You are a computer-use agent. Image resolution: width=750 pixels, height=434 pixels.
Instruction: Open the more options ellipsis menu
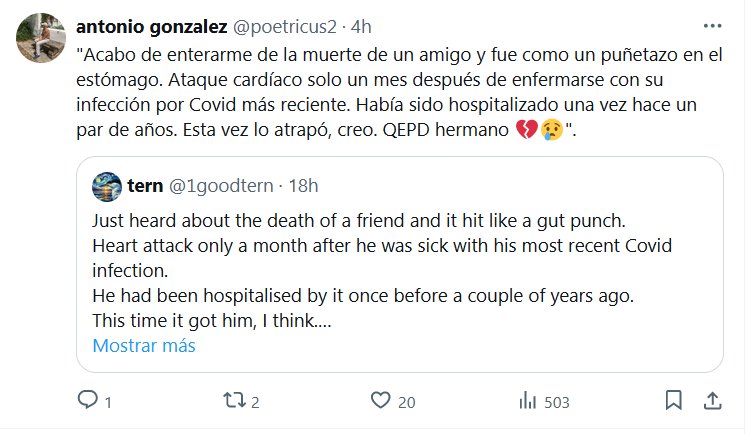pos(712,25)
